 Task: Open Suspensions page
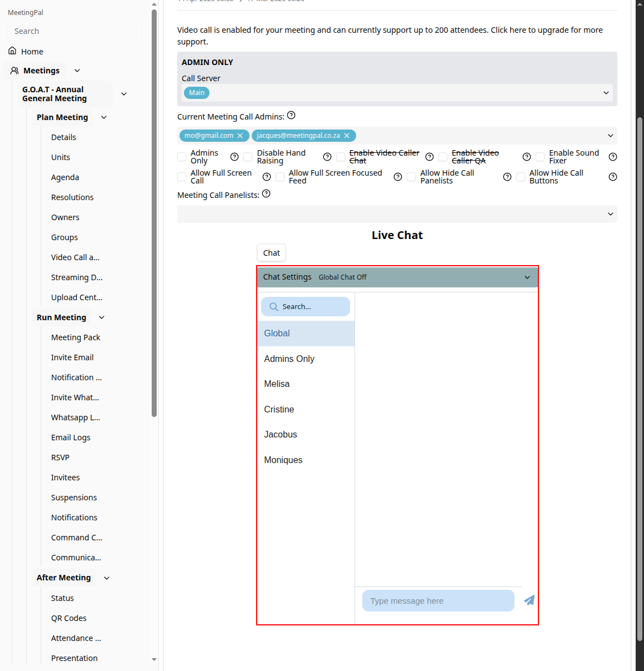74,498
